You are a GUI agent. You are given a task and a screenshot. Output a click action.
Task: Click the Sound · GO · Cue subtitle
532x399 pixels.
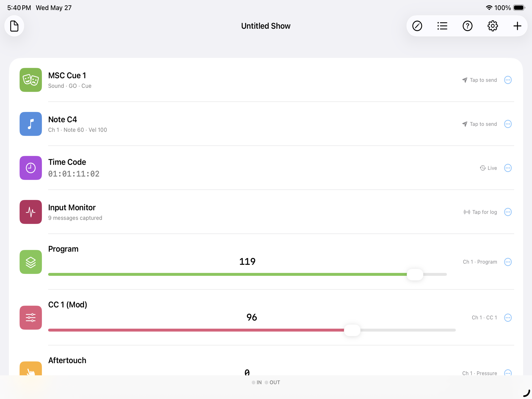click(x=70, y=86)
